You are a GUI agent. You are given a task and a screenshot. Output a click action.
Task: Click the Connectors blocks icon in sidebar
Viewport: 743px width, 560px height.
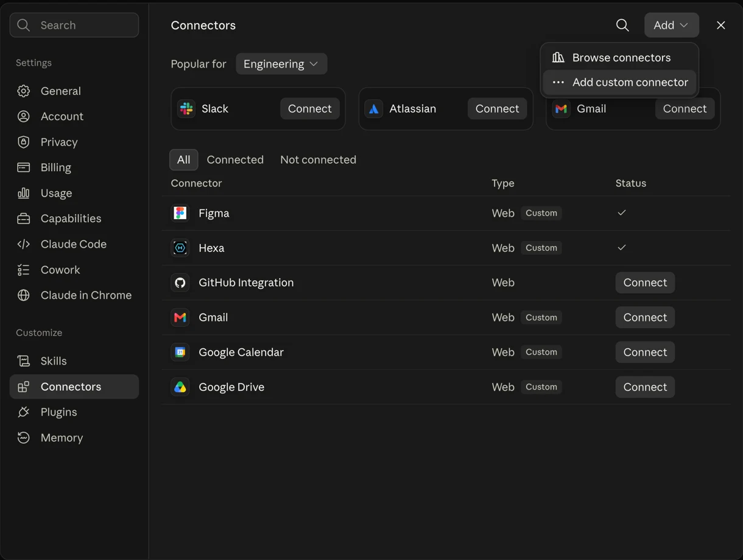pyautogui.click(x=24, y=387)
